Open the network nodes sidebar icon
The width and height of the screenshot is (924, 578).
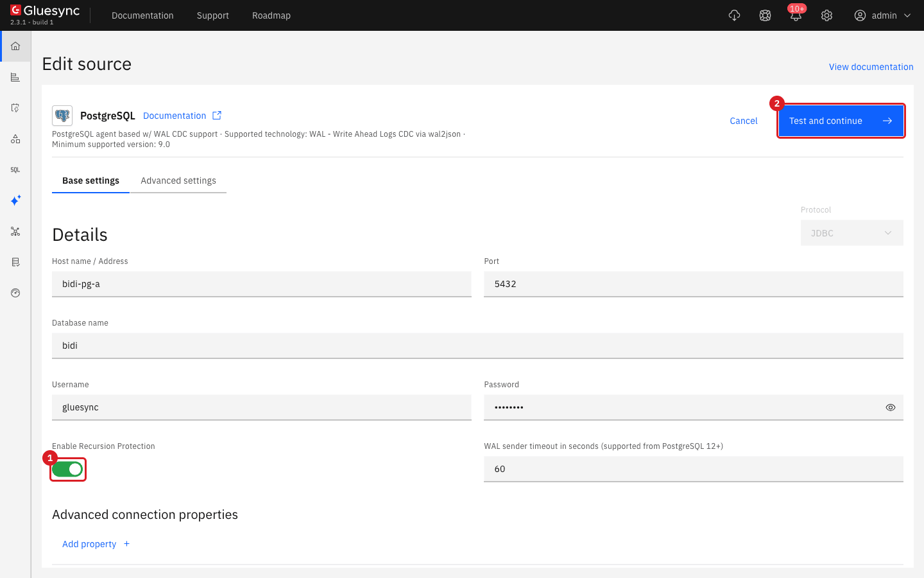[x=15, y=231]
